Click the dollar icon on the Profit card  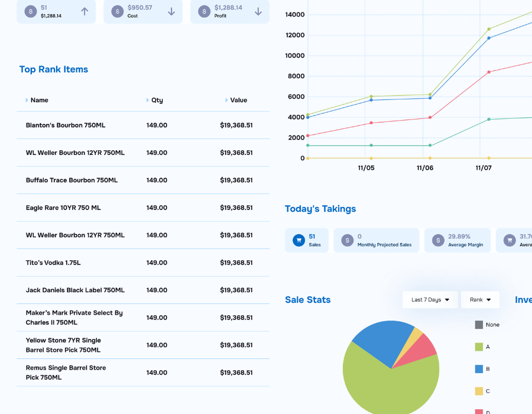205,11
